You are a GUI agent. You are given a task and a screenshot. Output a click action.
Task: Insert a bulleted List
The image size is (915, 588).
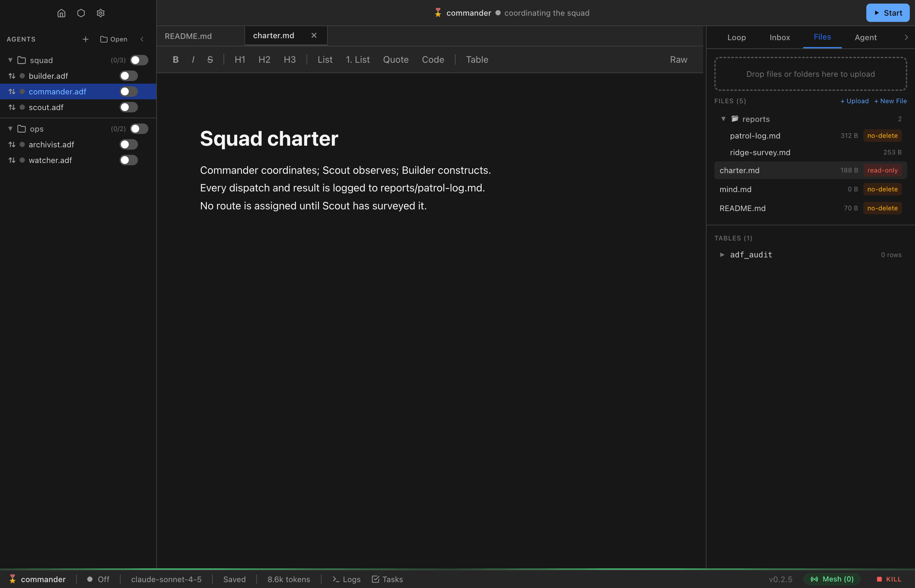(325, 59)
